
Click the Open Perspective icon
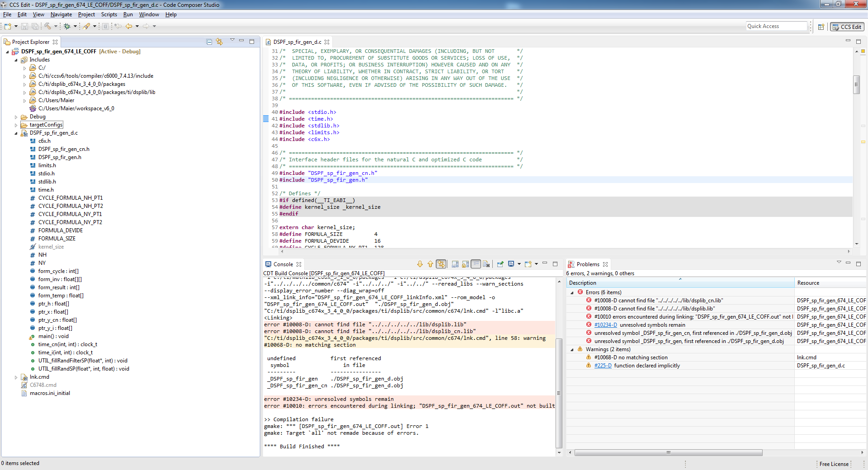pyautogui.click(x=821, y=27)
